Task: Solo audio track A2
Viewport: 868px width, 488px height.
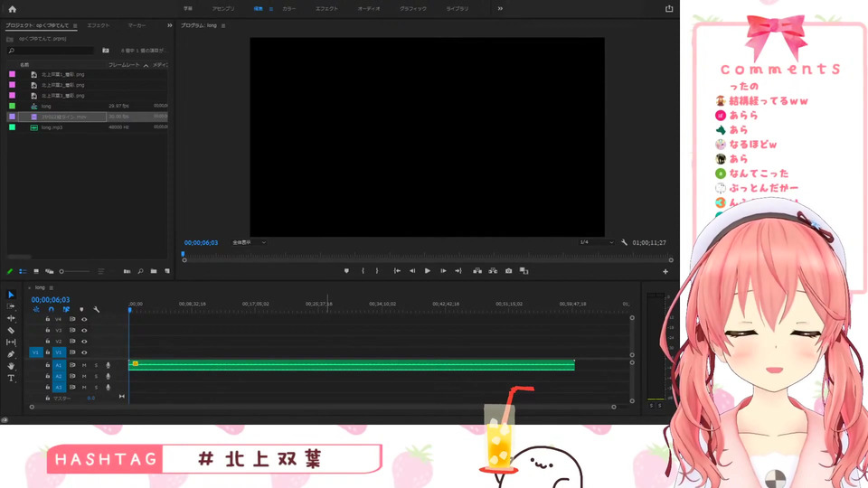Action: click(x=96, y=376)
